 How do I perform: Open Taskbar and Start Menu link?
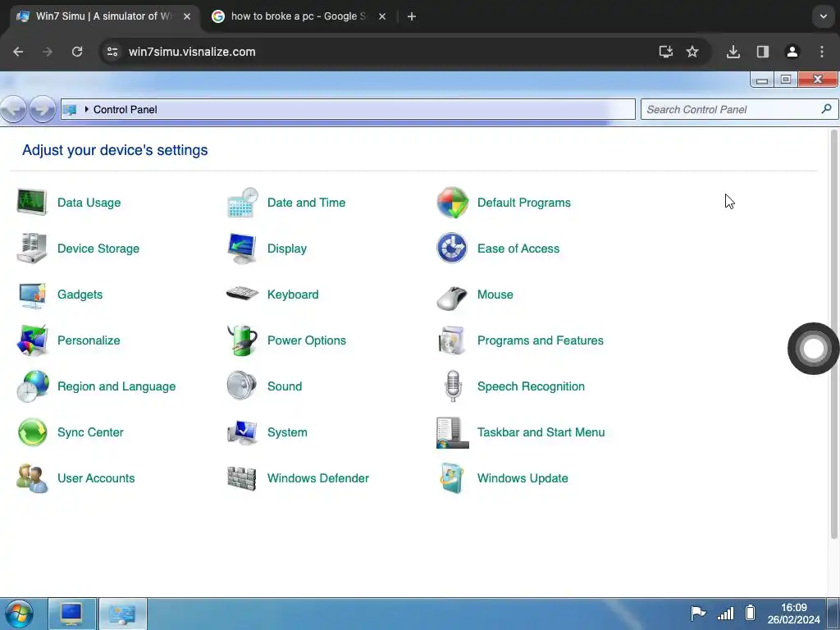541,432
